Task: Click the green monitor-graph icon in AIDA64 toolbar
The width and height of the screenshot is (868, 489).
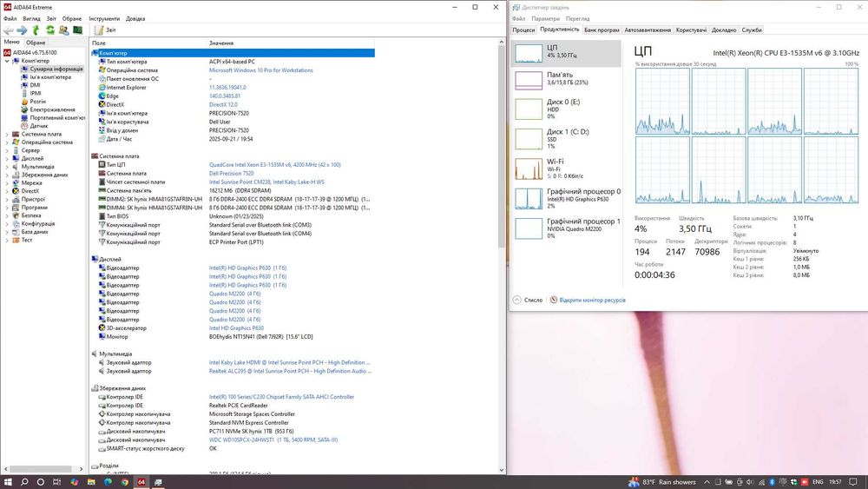Action: pyautogui.click(x=77, y=30)
